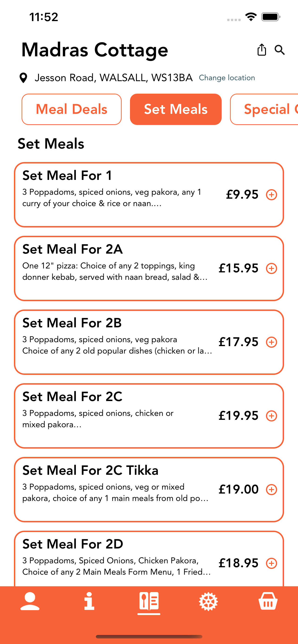Viewport: 298px width, 644px height.
Task: Open the Set Meal For 2B card
Action: (149, 342)
